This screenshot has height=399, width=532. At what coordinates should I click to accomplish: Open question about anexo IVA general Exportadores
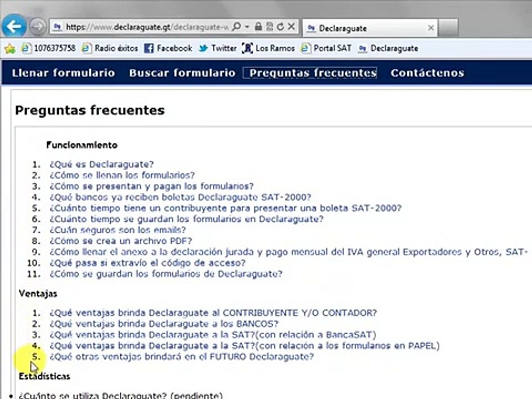(x=289, y=252)
